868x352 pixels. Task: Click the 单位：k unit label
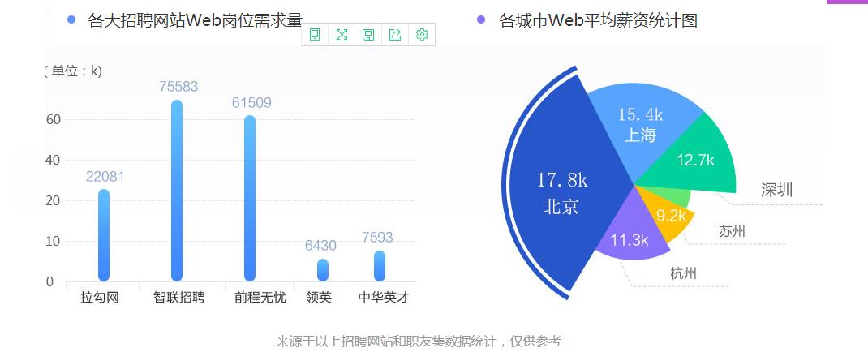(73, 71)
